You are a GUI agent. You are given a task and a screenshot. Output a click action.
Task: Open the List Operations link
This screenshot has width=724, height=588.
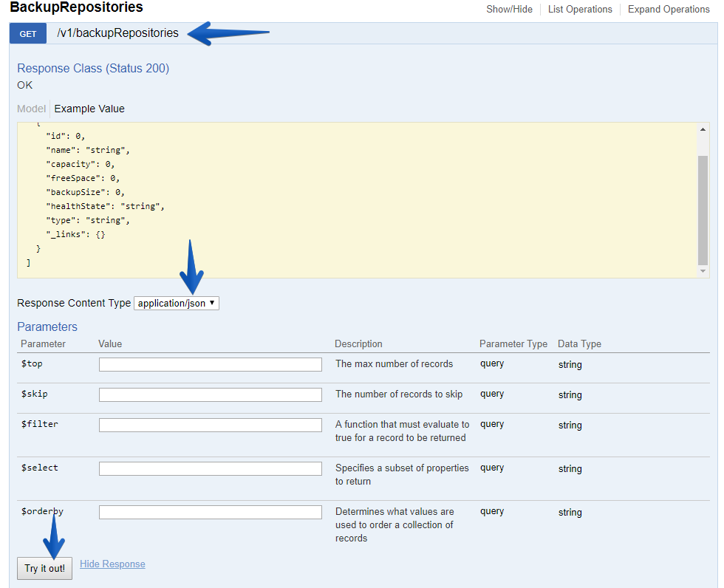click(x=580, y=9)
